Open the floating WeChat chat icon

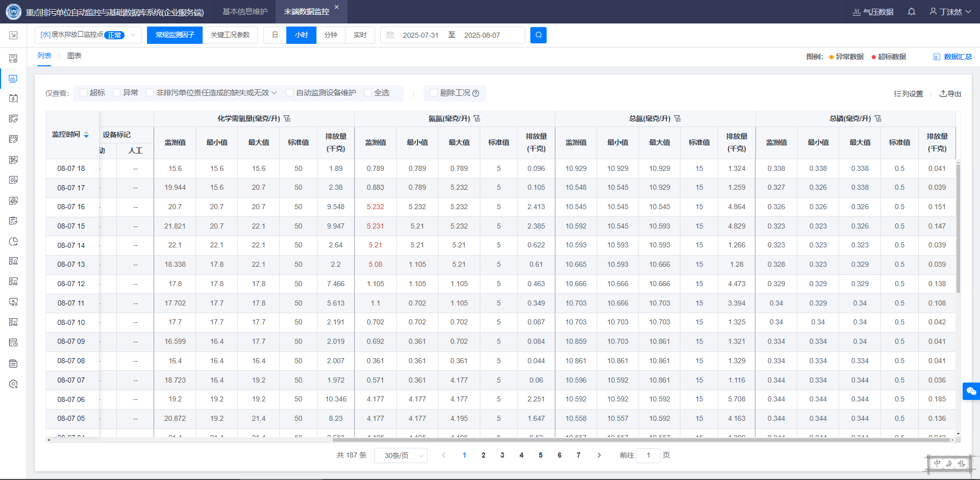tap(971, 391)
